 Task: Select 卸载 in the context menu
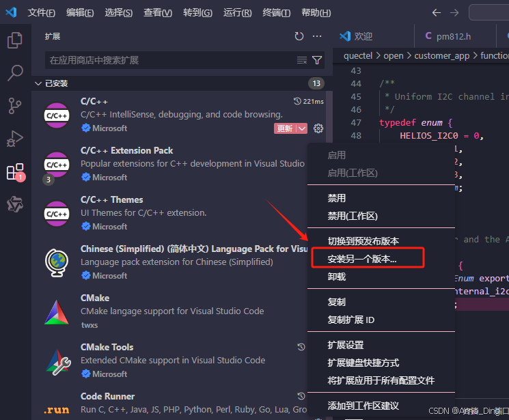tap(381, 277)
